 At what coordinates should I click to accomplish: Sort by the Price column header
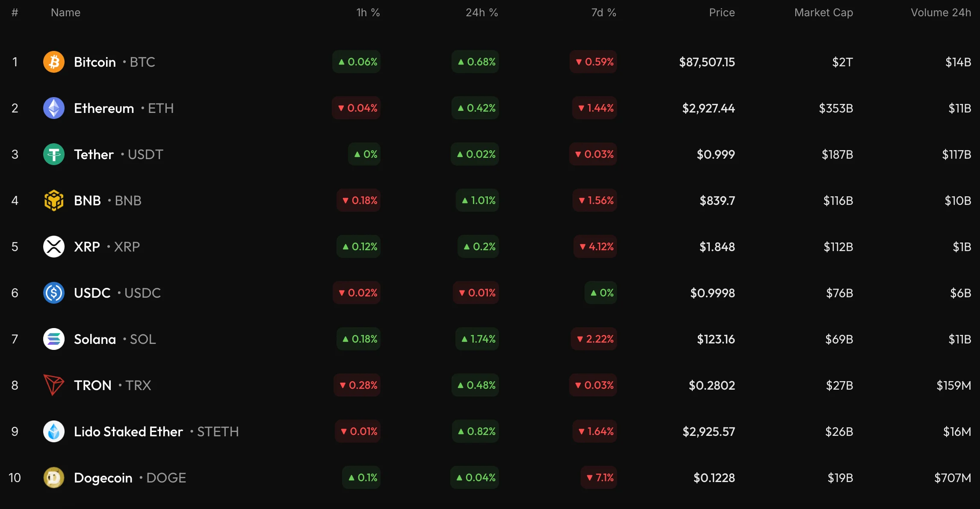tap(722, 13)
